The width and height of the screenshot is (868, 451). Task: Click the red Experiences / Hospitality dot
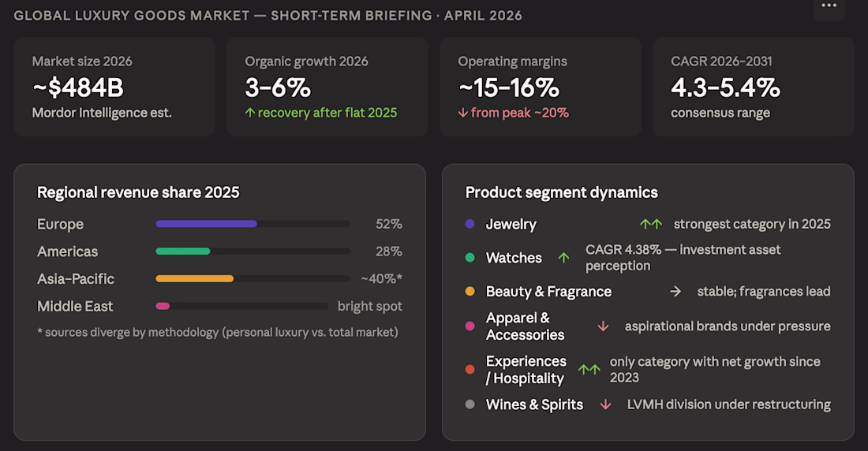470,369
